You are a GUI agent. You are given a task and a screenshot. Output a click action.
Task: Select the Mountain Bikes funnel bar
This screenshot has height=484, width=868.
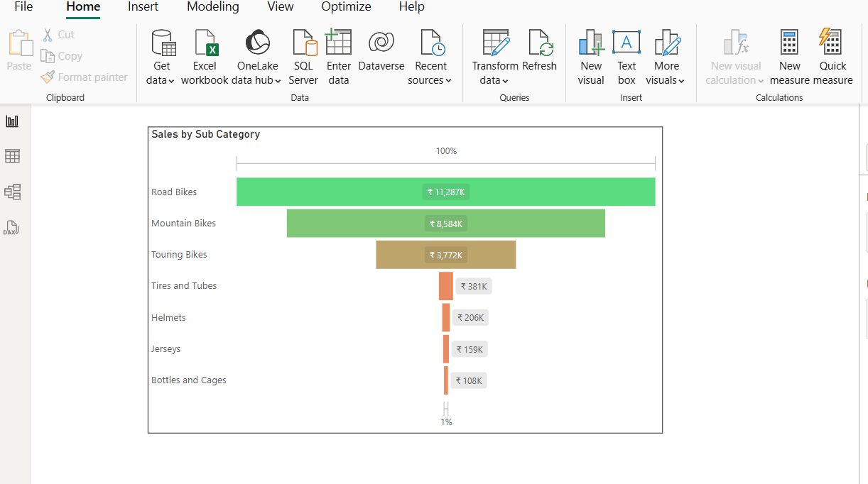tap(446, 223)
